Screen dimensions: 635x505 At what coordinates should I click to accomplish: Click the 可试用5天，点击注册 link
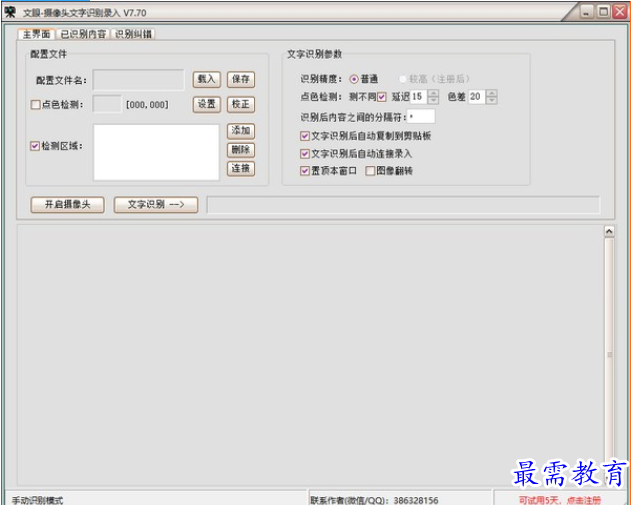click(x=560, y=500)
